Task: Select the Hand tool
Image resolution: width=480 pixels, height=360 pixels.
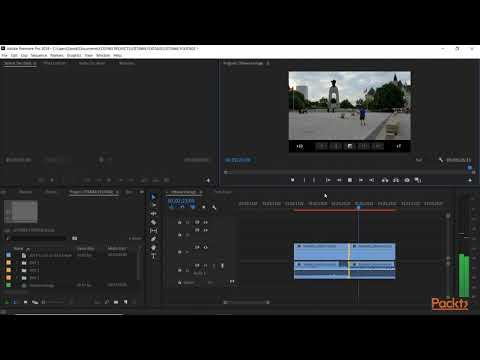Action: tap(153, 248)
